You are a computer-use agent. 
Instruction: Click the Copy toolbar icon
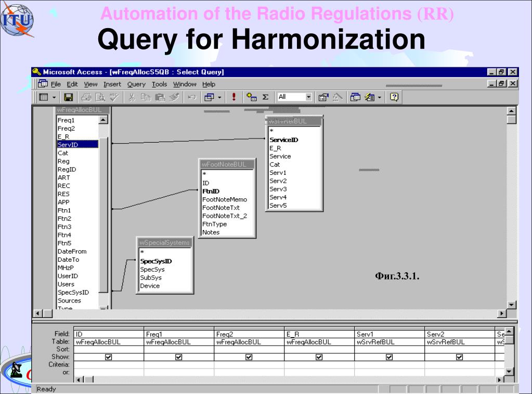click(146, 97)
